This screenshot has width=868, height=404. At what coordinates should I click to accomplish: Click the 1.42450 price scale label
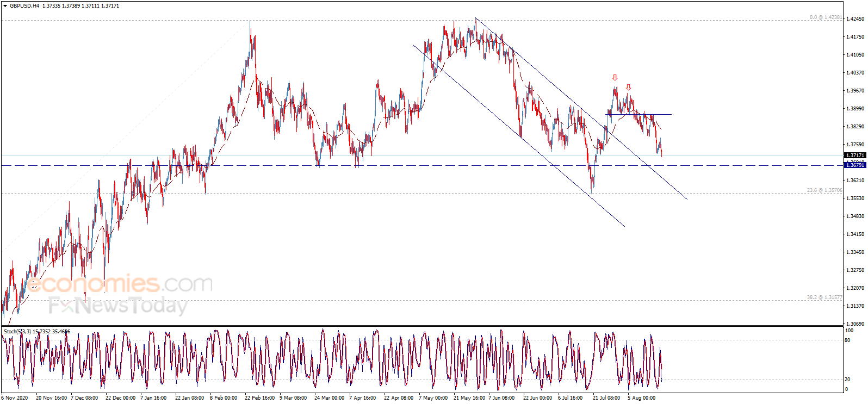[855, 19]
